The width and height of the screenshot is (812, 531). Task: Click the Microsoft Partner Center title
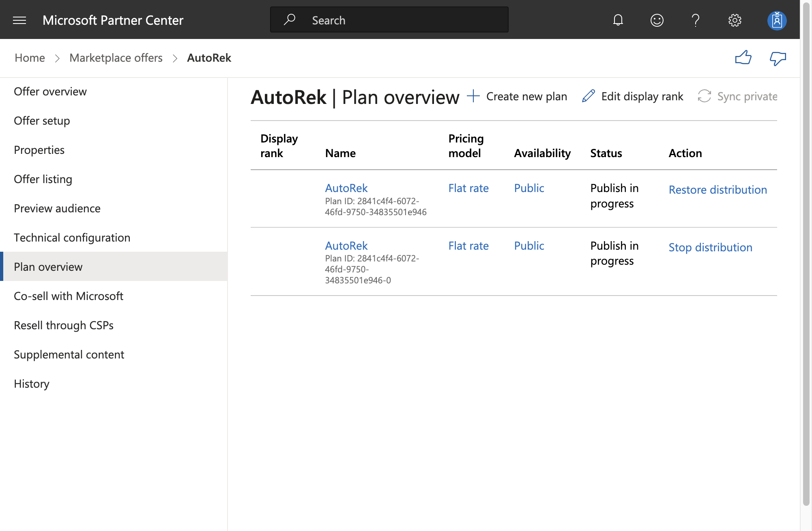click(113, 20)
